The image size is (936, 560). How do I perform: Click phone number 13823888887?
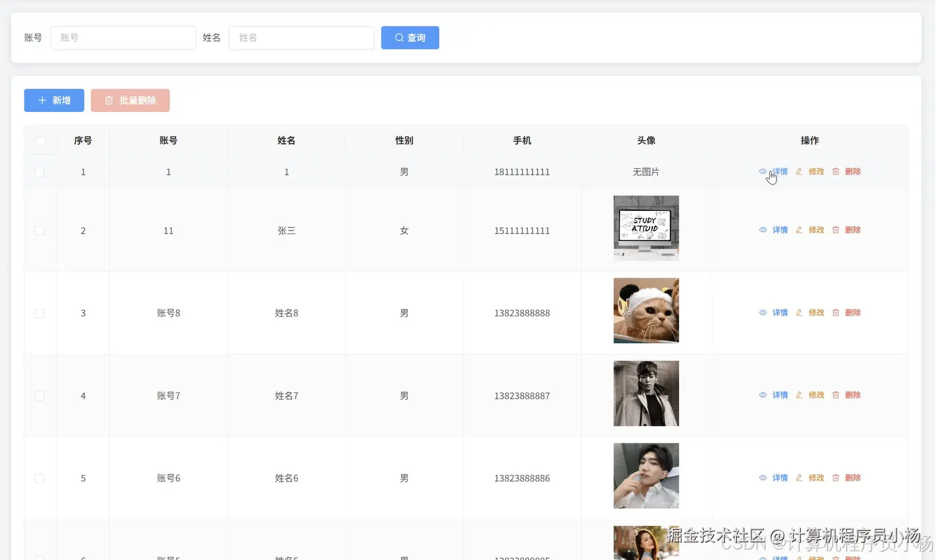(522, 396)
